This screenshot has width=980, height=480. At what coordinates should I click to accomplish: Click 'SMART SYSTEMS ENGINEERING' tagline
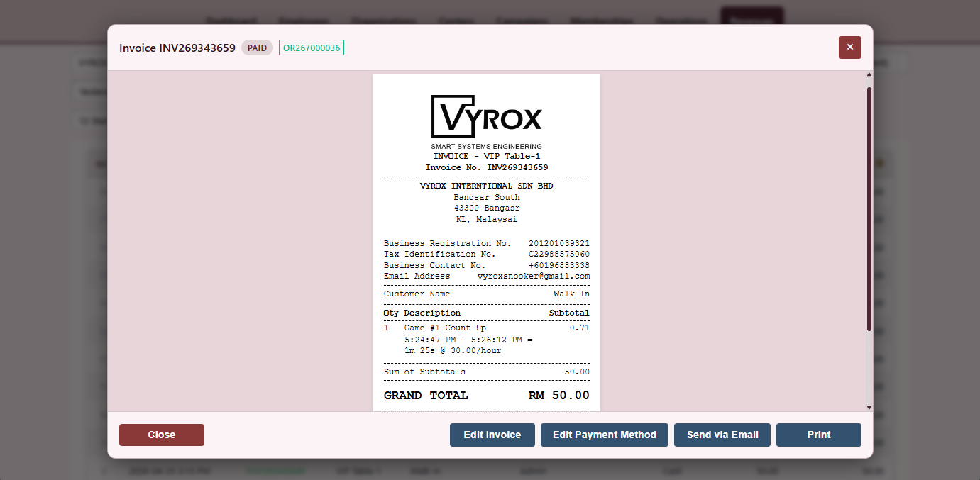pos(487,147)
